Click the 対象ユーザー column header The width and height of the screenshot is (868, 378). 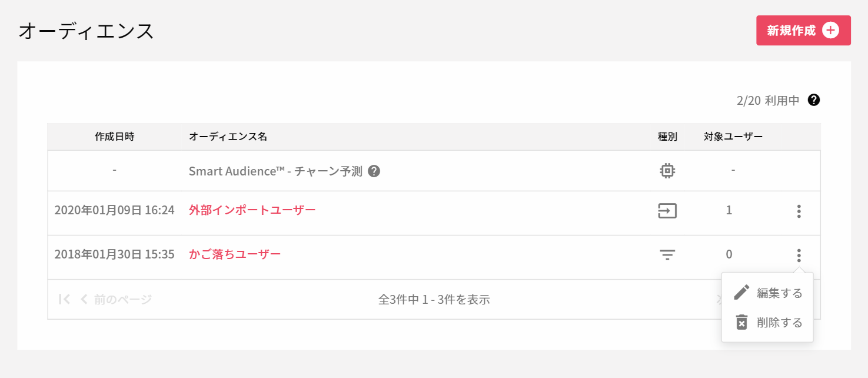pos(733,137)
